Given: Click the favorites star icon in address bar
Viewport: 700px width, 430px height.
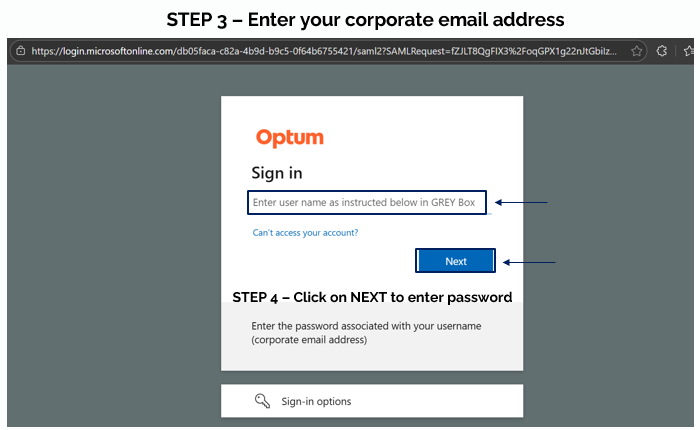Looking at the screenshot, I should click(x=636, y=51).
